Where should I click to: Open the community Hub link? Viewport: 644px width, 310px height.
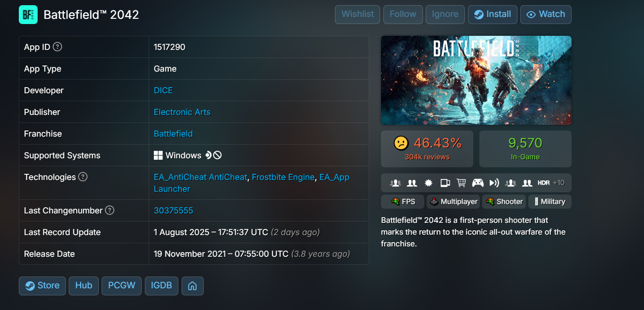[84, 286]
